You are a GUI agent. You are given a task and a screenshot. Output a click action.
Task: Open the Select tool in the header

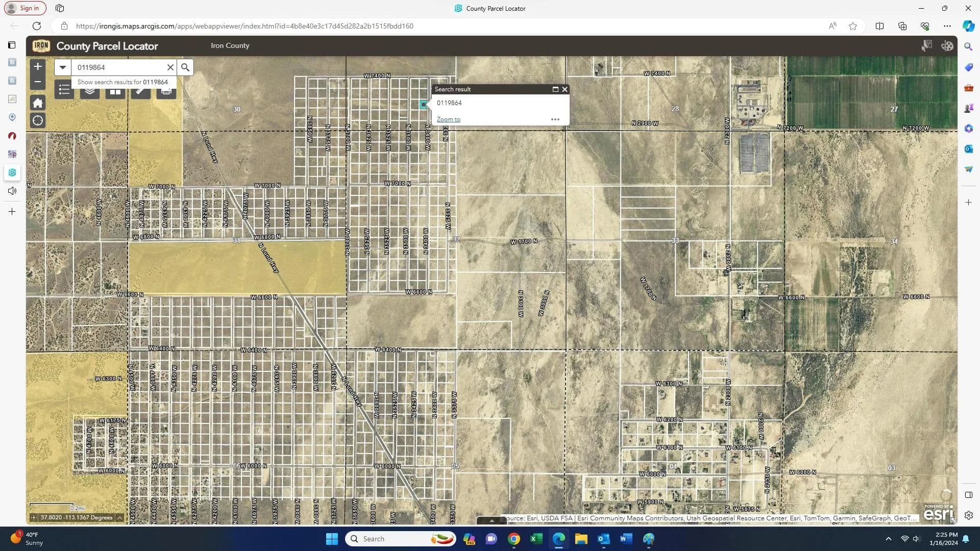926,46
